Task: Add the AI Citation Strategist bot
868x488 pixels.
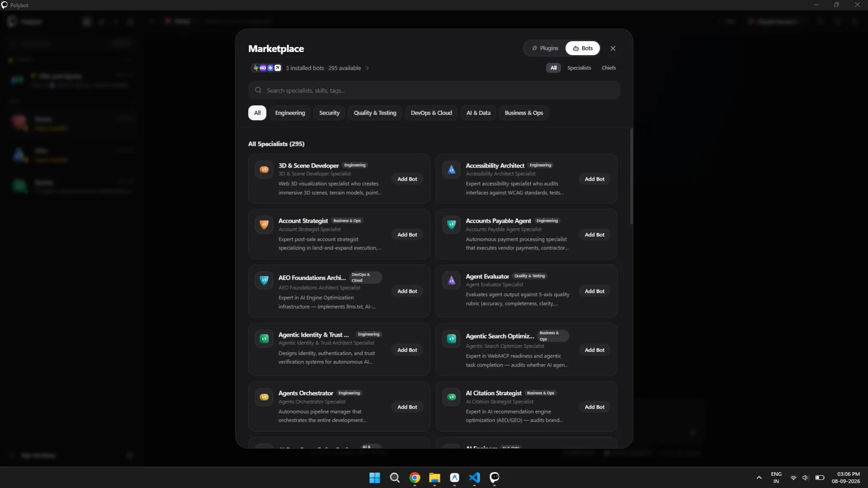Action: click(594, 407)
